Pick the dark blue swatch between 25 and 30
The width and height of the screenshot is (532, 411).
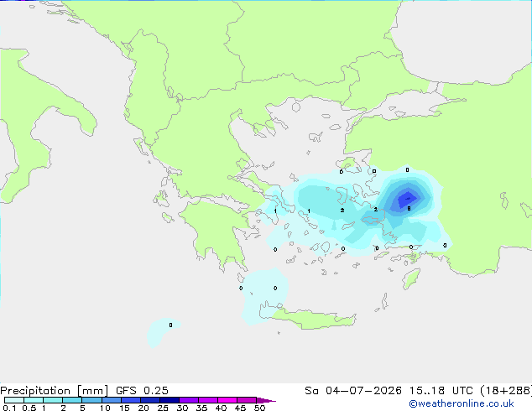pyautogui.click(x=170, y=400)
